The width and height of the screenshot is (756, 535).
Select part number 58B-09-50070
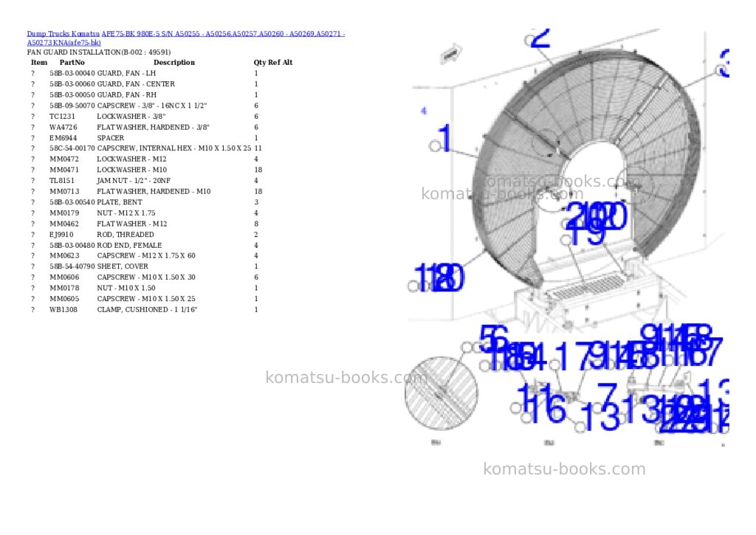point(72,106)
